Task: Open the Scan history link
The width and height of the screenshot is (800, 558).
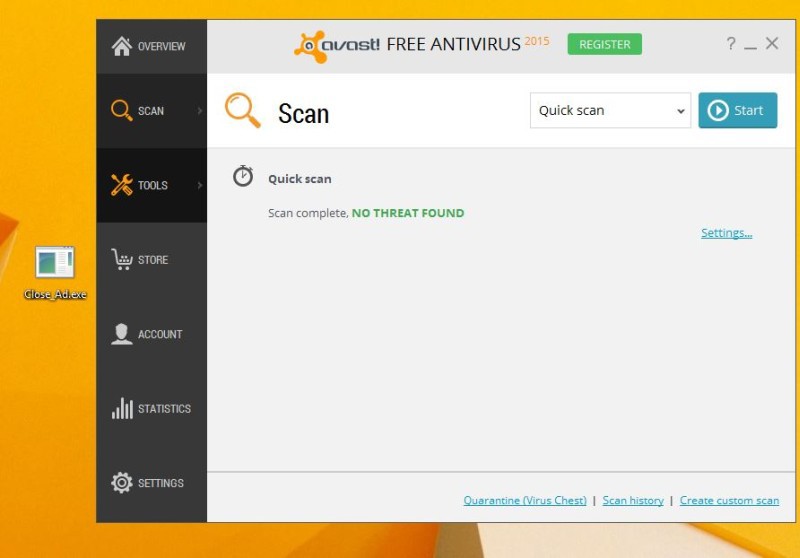Action: click(x=633, y=500)
